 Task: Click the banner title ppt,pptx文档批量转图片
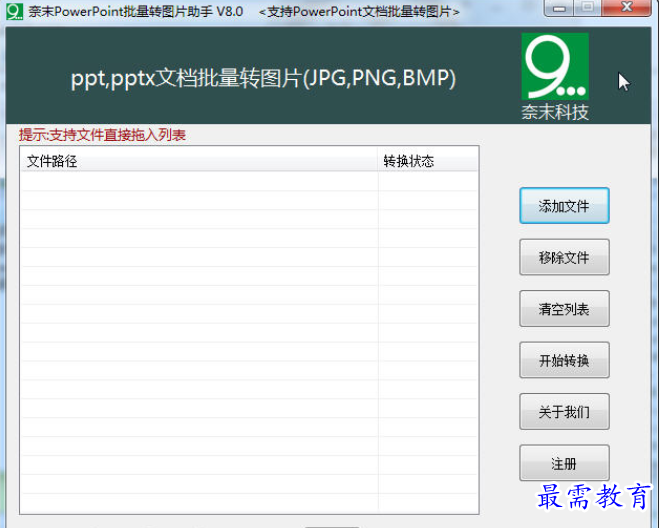264,78
